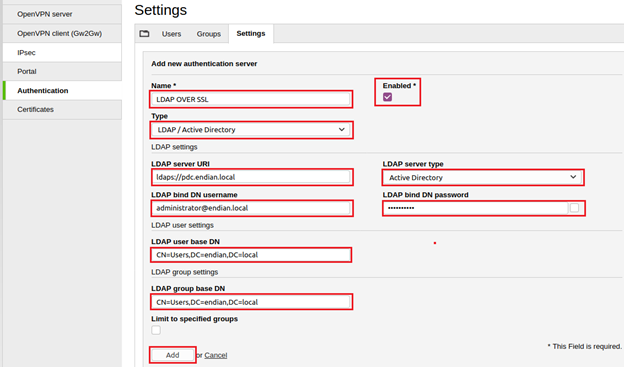The height and width of the screenshot is (367, 624).
Task: Click the Cancel link
Action: 216,355
